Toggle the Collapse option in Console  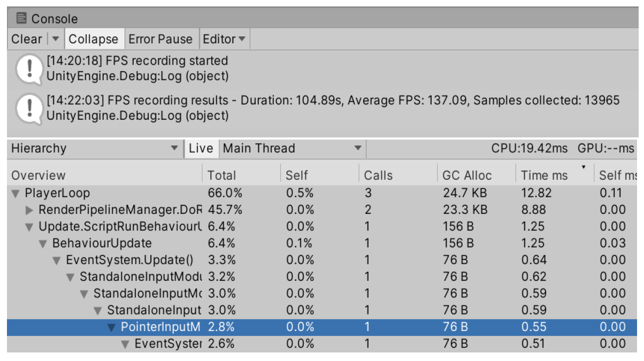pos(93,39)
